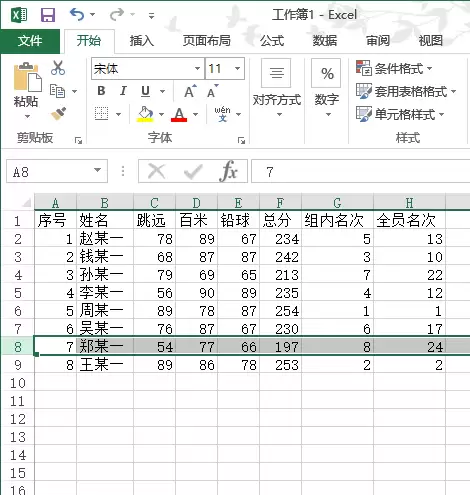Switch to the 插入 Insert tab
Image resolution: width=470 pixels, height=495 pixels.
coord(142,41)
